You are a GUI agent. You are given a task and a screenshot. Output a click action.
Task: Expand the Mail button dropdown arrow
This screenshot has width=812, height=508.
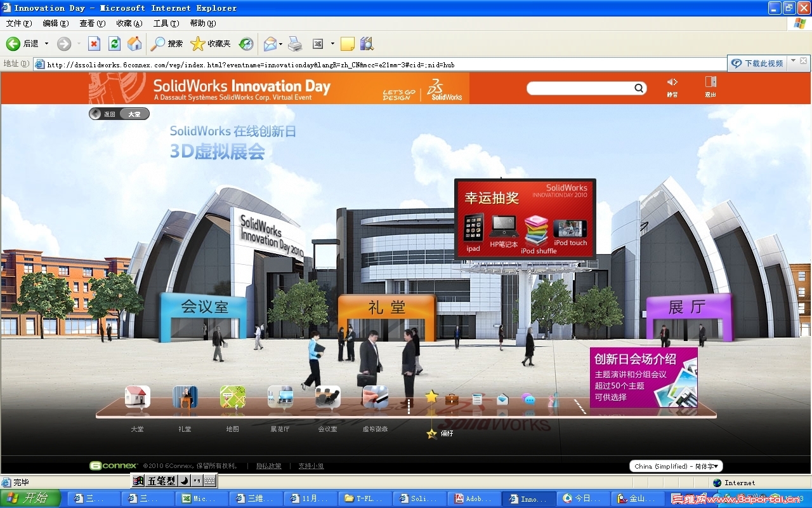click(281, 44)
